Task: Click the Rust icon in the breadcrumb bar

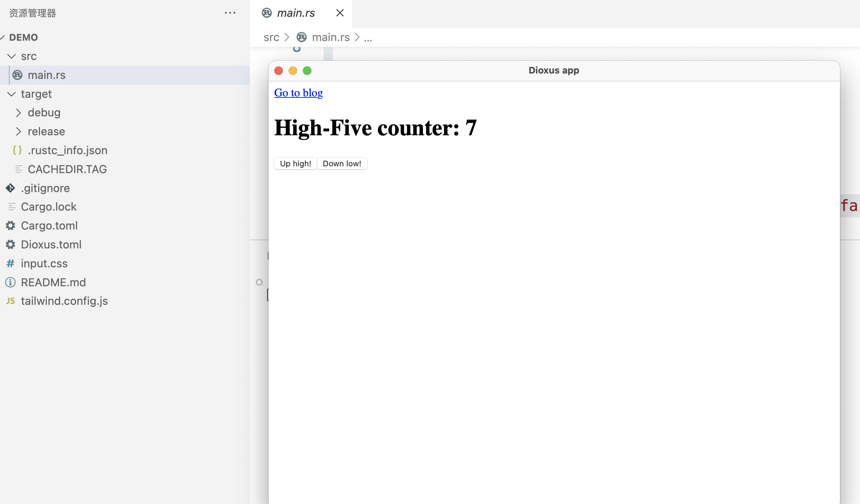Action: (302, 37)
